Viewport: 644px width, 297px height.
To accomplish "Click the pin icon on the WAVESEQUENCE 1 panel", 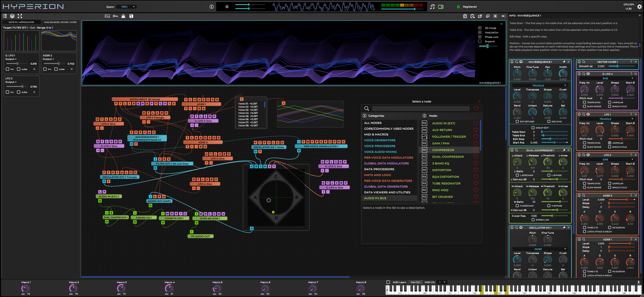I will [x=564, y=62].
